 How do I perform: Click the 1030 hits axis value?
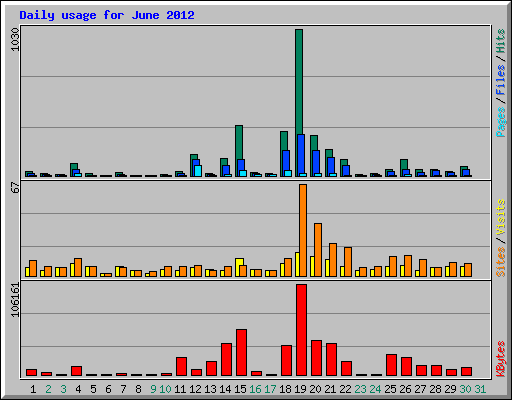pyautogui.click(x=15, y=39)
